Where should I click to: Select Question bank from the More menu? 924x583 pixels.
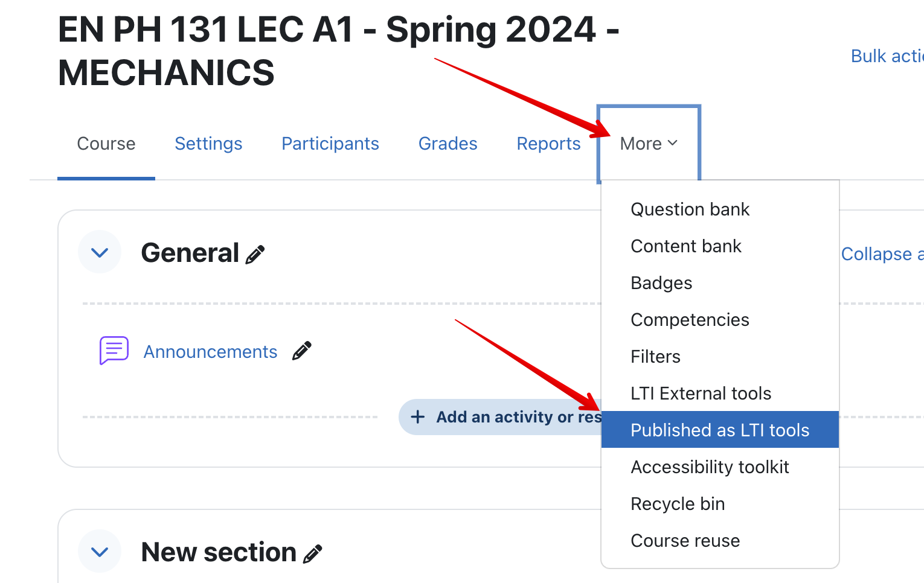690,209
